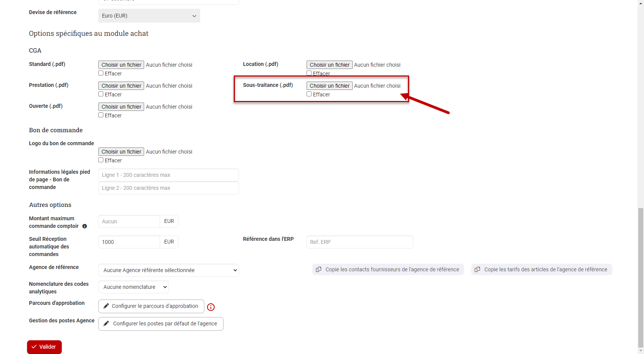This screenshot has height=354, width=644.
Task: Click the copy icon for article tariffs
Action: tap(477, 269)
